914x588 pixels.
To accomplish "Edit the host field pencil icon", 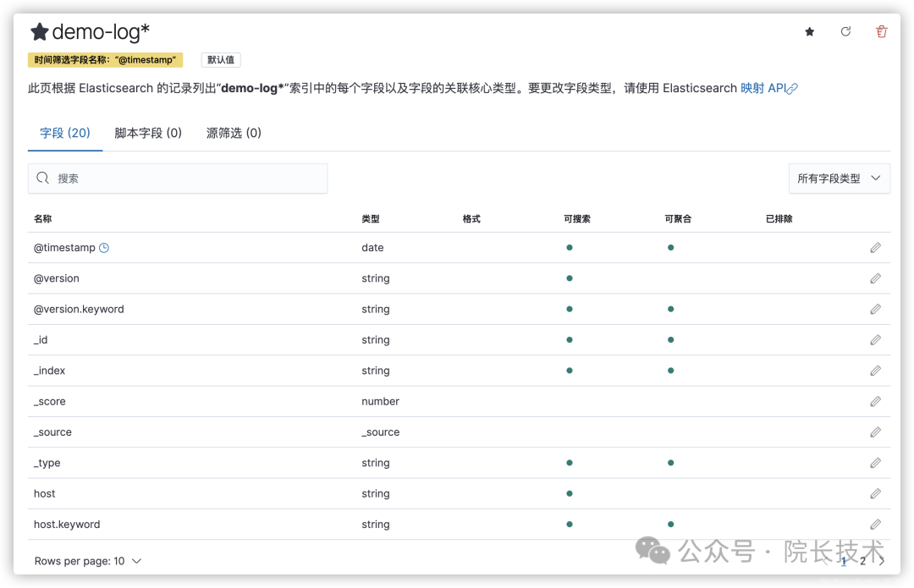I will [x=876, y=493].
